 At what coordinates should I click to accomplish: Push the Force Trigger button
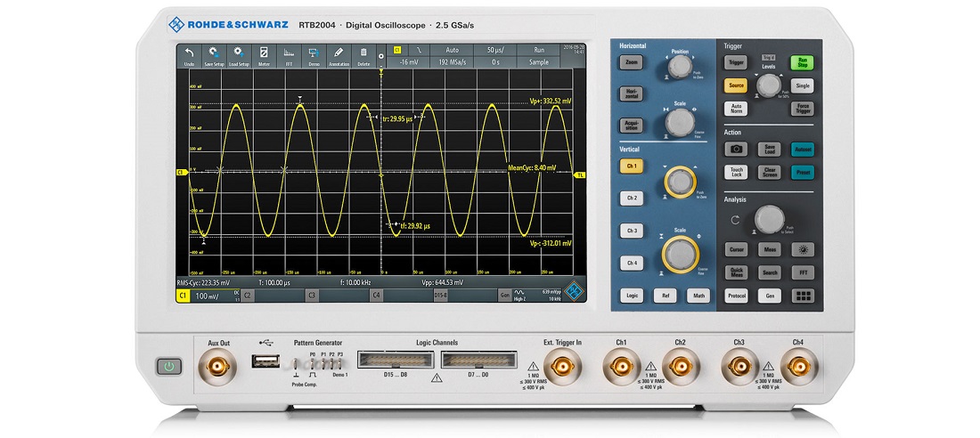click(802, 109)
